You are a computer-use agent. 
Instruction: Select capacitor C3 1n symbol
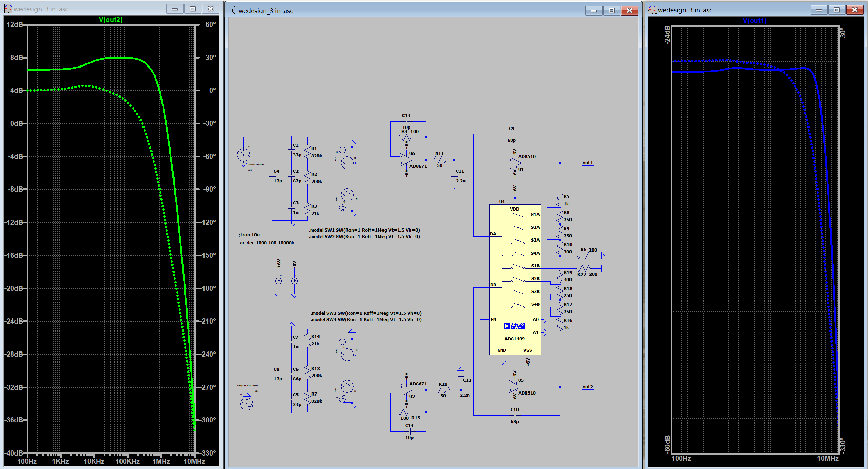[x=292, y=207]
